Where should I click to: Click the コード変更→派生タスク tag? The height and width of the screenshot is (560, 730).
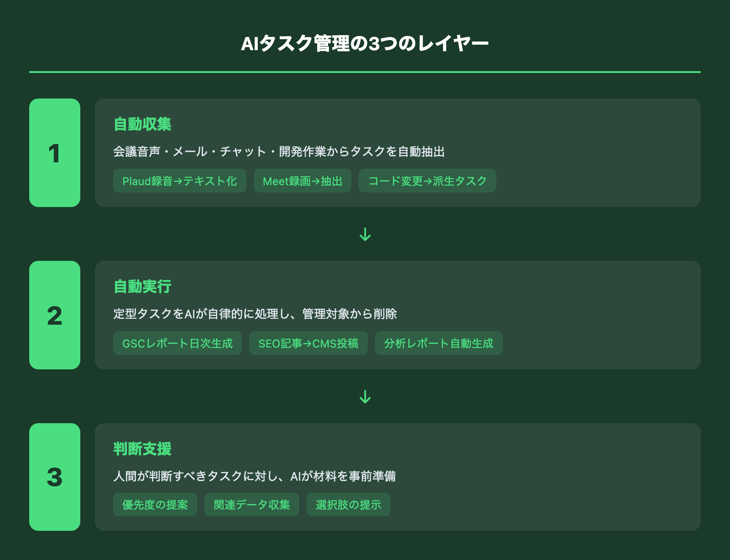[x=428, y=181]
